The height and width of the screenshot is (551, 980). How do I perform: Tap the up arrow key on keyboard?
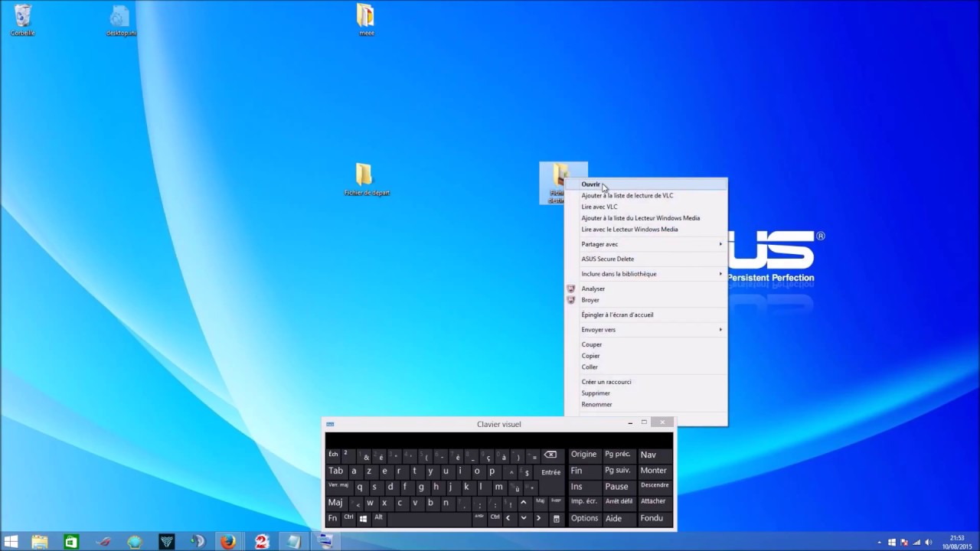tap(524, 503)
